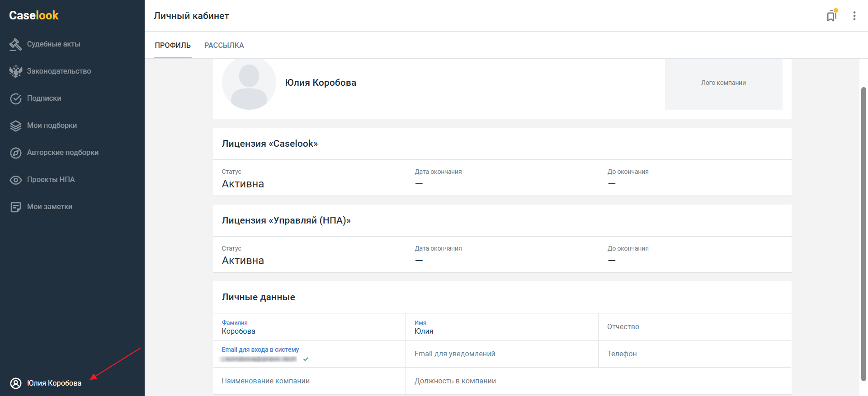Select the Профиль tab
The image size is (868, 396).
click(173, 45)
